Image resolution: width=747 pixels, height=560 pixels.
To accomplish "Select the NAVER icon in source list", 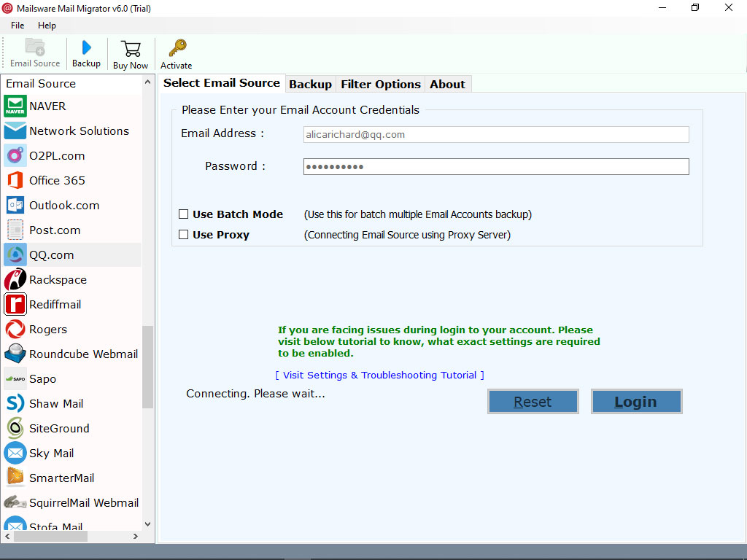I will [15, 106].
